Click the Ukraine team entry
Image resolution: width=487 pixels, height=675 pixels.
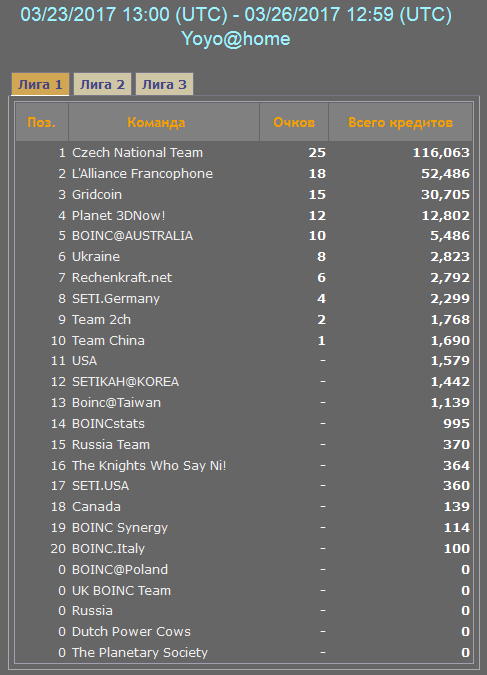tap(96, 257)
